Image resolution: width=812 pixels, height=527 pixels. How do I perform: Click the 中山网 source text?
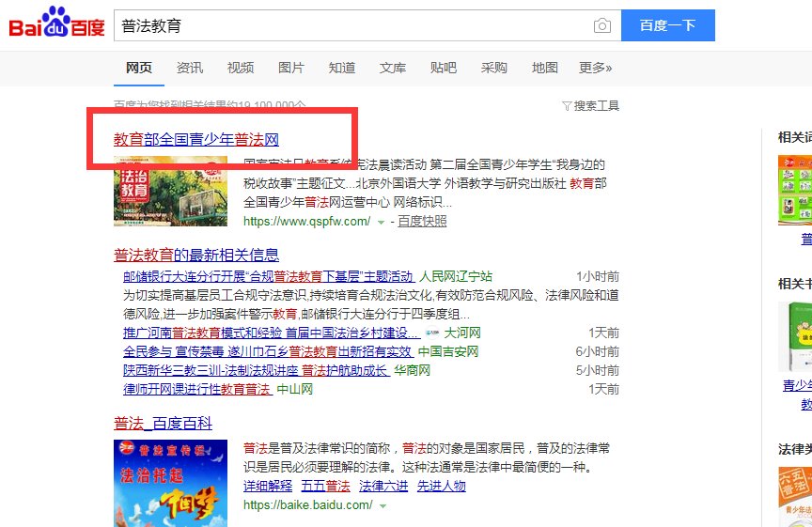coord(295,389)
